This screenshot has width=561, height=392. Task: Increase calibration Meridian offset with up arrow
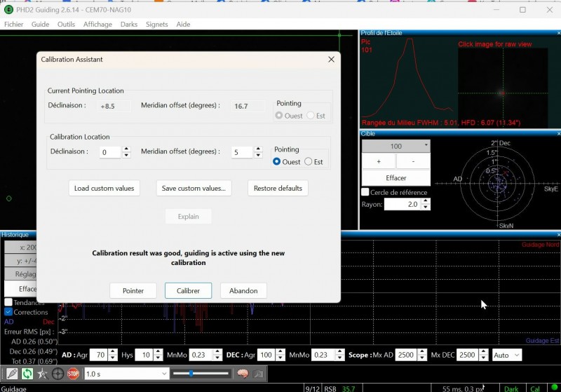258,149
